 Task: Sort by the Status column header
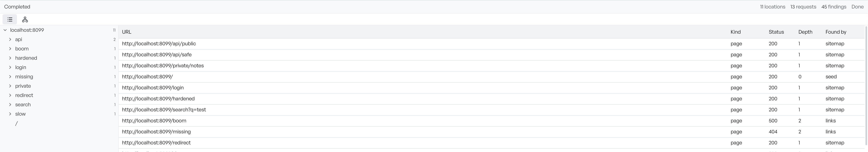776,32
